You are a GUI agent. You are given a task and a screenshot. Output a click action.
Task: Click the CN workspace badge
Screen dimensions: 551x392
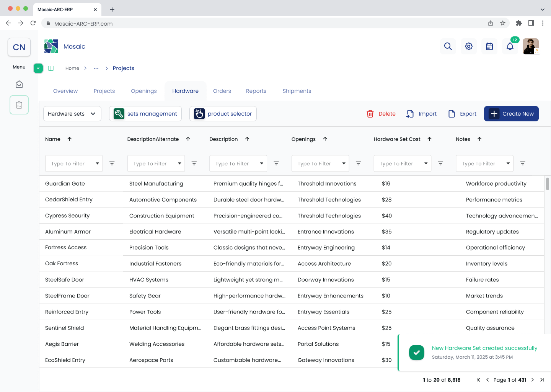pyautogui.click(x=19, y=47)
